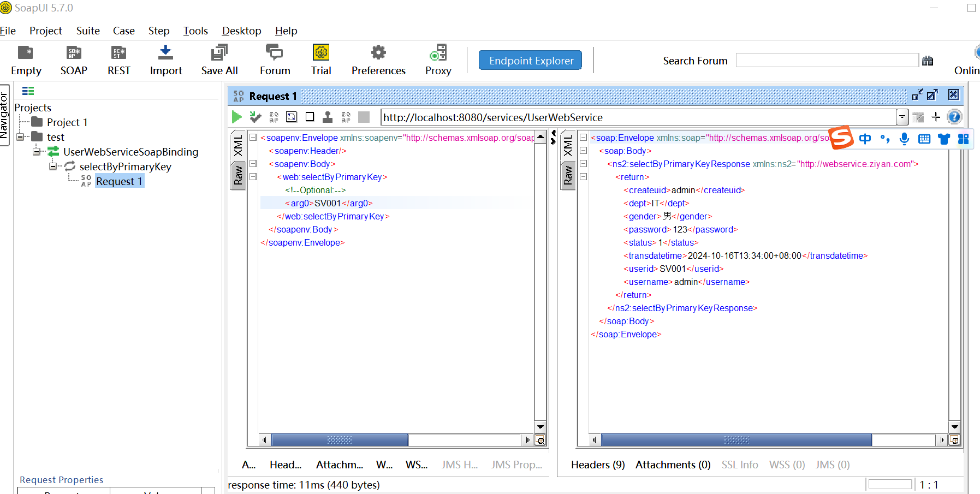Switch request editor to Raw view
The height and width of the screenshot is (494, 980).
pyautogui.click(x=238, y=176)
